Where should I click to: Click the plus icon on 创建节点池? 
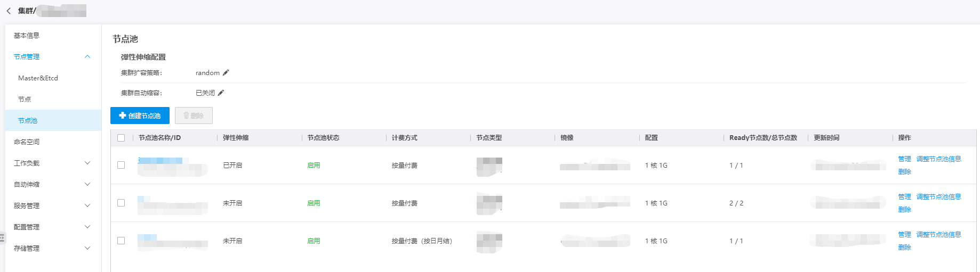(x=123, y=116)
